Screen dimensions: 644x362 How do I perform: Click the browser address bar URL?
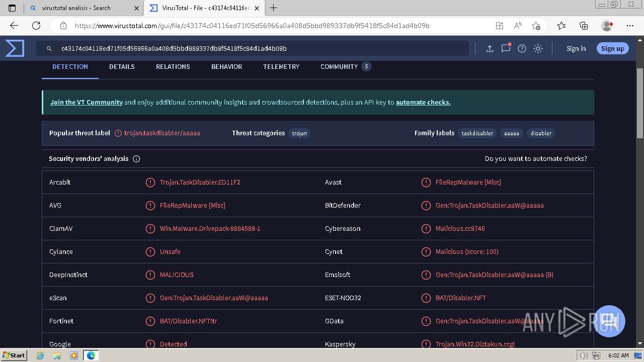[252, 26]
